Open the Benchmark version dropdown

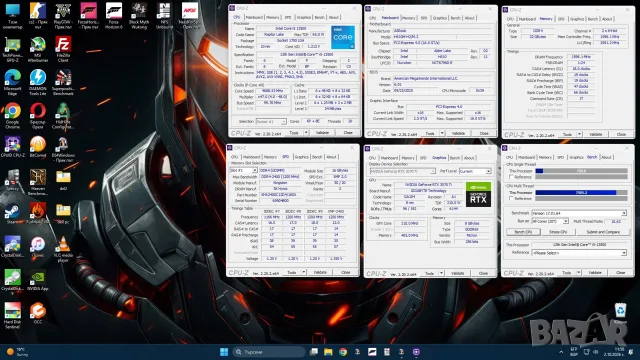coord(579,213)
